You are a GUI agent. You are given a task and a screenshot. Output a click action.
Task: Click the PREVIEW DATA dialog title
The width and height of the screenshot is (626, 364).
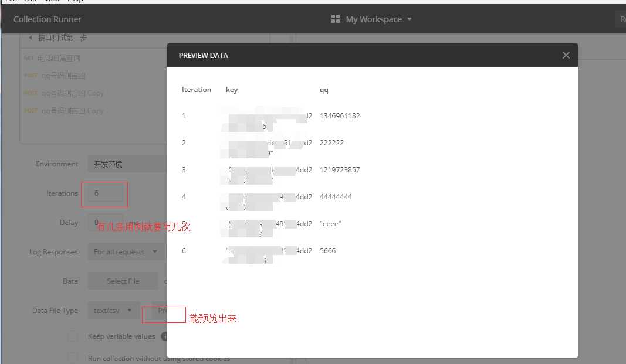pyautogui.click(x=203, y=56)
